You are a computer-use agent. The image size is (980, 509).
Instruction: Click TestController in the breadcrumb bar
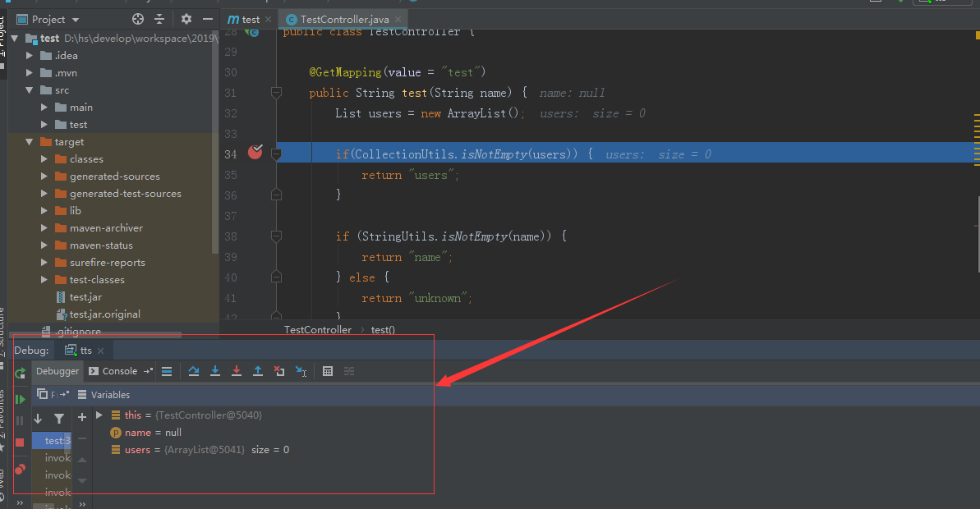tap(317, 329)
